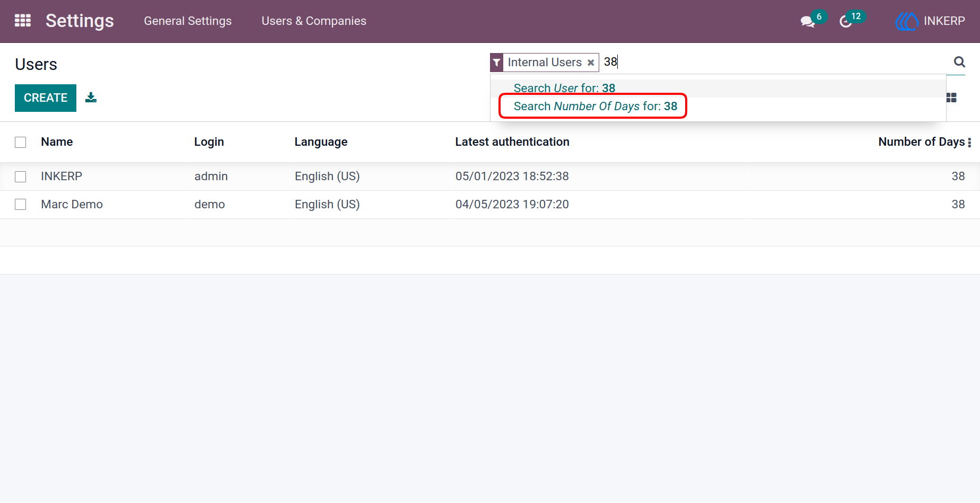This screenshot has width=980, height=503.
Task: Open optional columns three-dot menu
Action: 969,142
